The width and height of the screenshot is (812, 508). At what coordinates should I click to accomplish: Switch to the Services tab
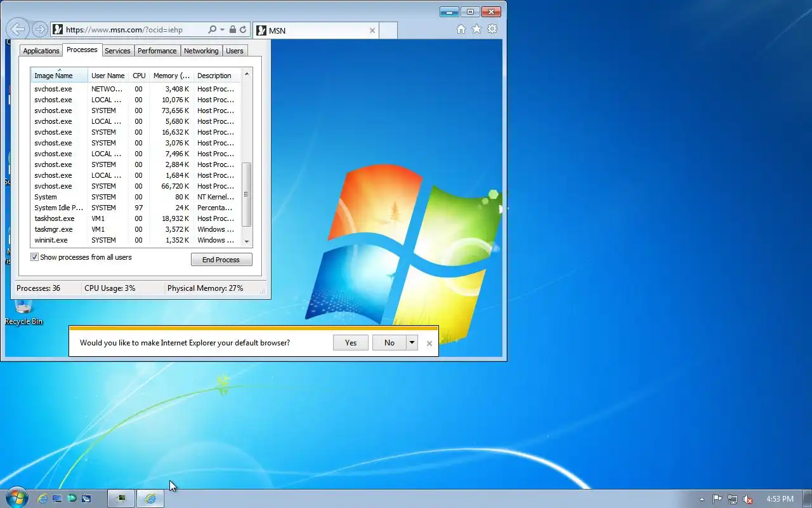(x=117, y=51)
